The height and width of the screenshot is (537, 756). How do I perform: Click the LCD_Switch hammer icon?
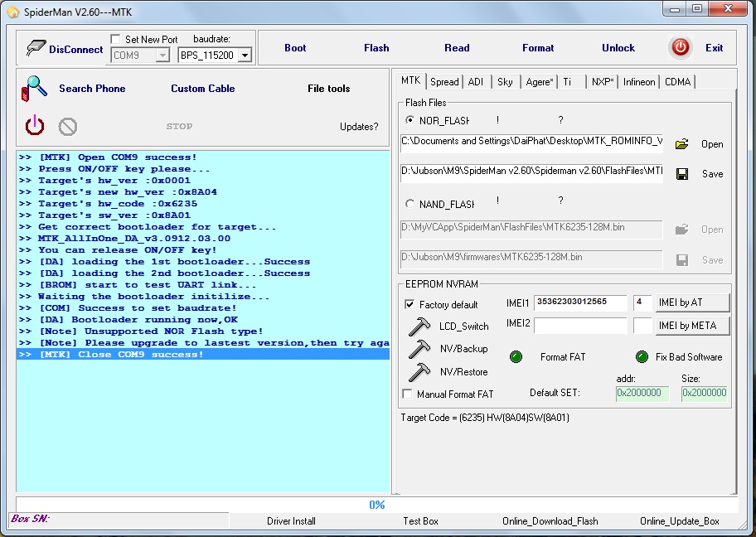coord(419,327)
